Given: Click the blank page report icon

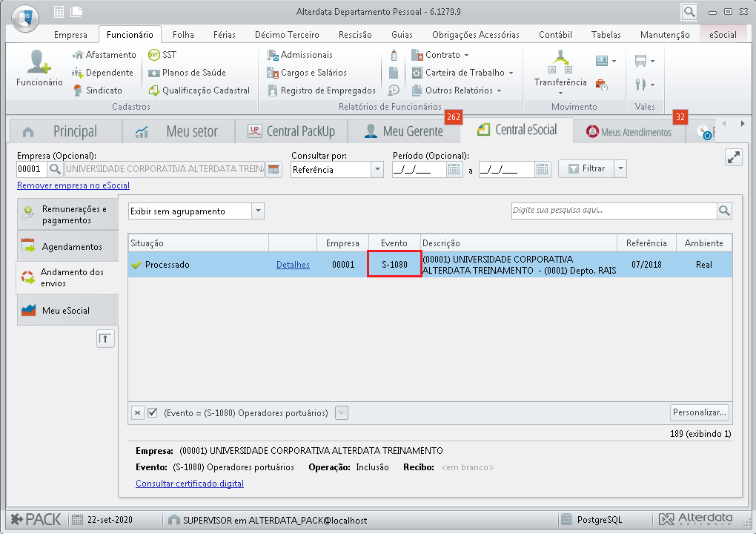Looking at the screenshot, I should coord(394,73).
